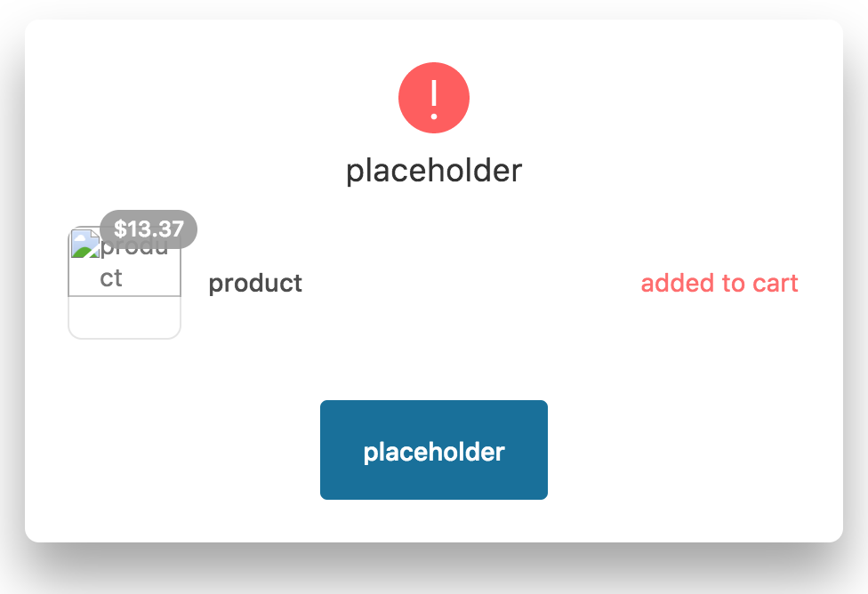Click the red exclamation alert icon
Viewport: 868px width, 594px height.
click(434, 98)
